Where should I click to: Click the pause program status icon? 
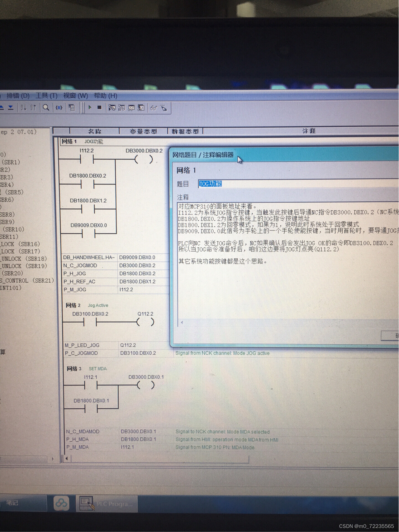pyautogui.click(x=121, y=108)
